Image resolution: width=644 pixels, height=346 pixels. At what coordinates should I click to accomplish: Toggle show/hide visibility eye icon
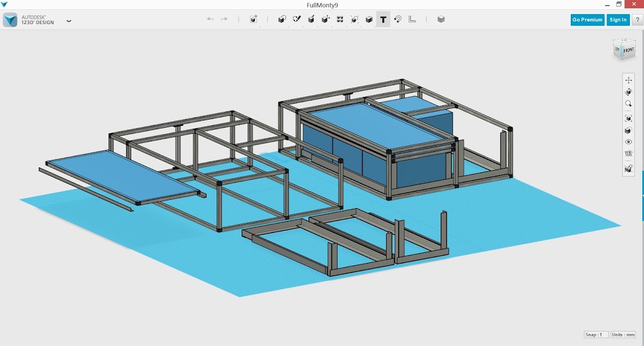tap(628, 142)
